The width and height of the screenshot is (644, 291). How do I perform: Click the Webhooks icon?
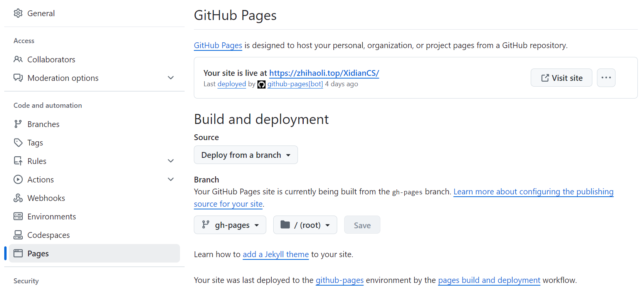18,198
